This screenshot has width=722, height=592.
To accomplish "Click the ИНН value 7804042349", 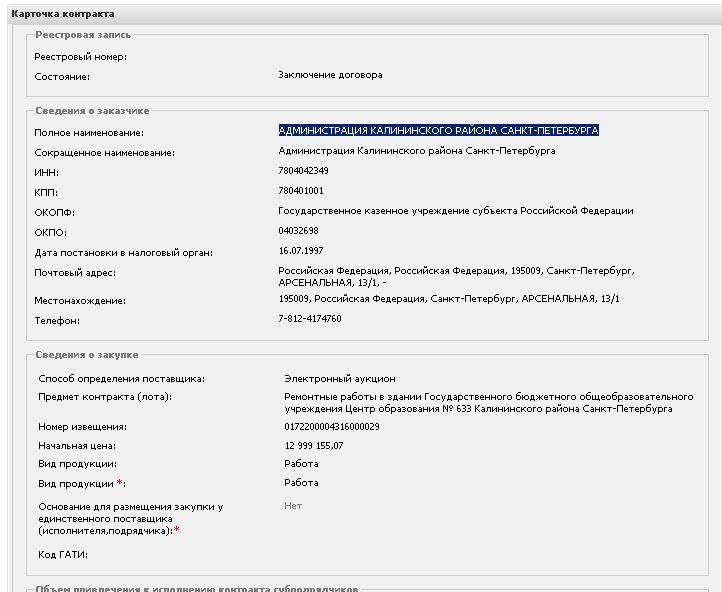I will click(x=303, y=171).
